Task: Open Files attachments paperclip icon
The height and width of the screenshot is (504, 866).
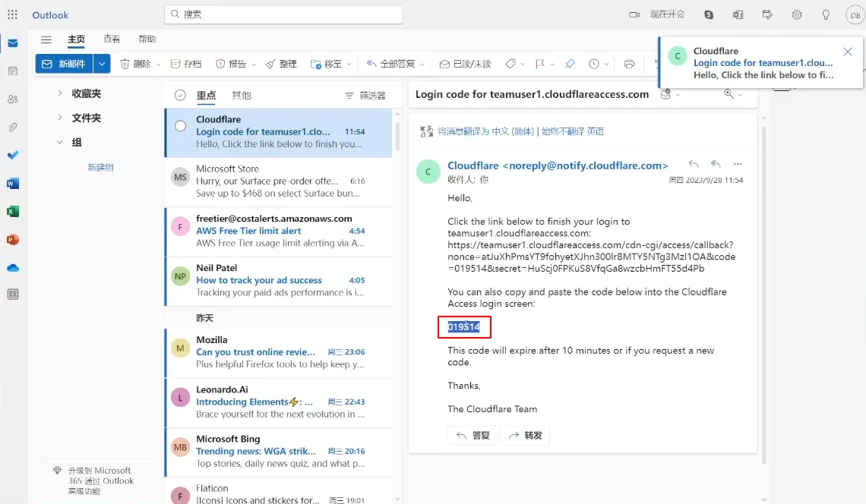Action: point(13,128)
